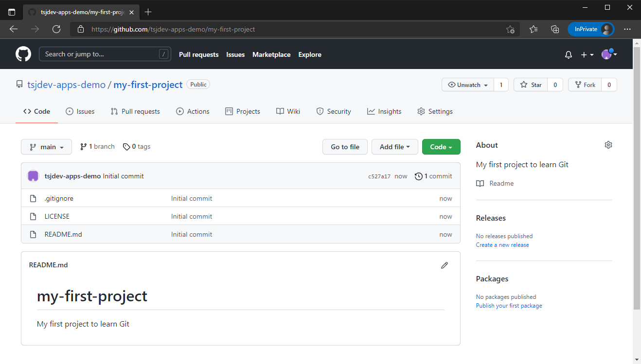Switch to the Actions tab

[x=193, y=111]
